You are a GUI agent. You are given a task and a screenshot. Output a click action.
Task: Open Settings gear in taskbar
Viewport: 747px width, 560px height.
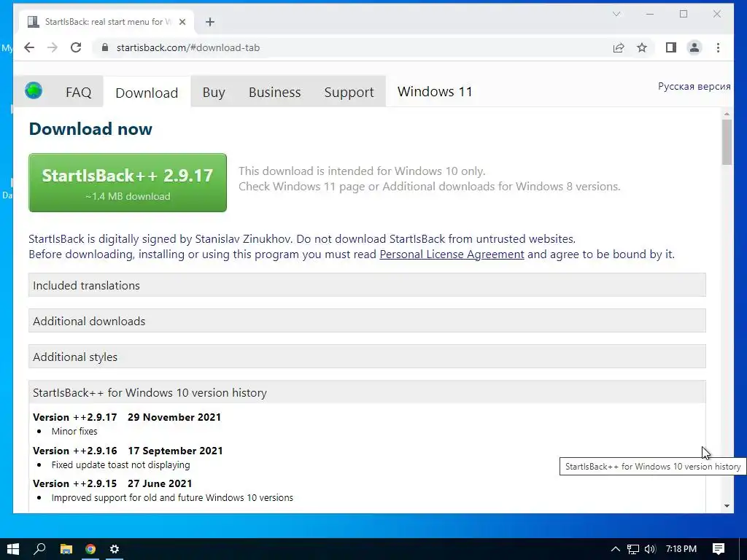point(115,549)
